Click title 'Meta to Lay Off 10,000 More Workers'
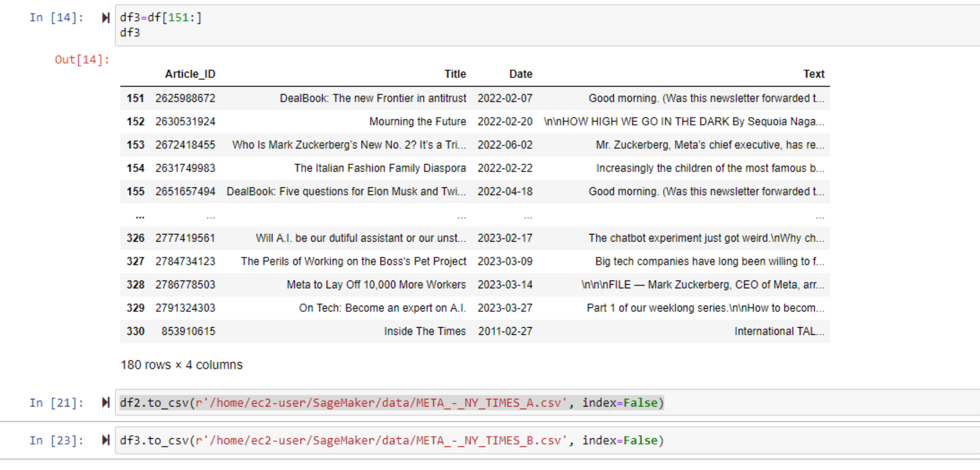This screenshot has width=980, height=470. [x=376, y=285]
